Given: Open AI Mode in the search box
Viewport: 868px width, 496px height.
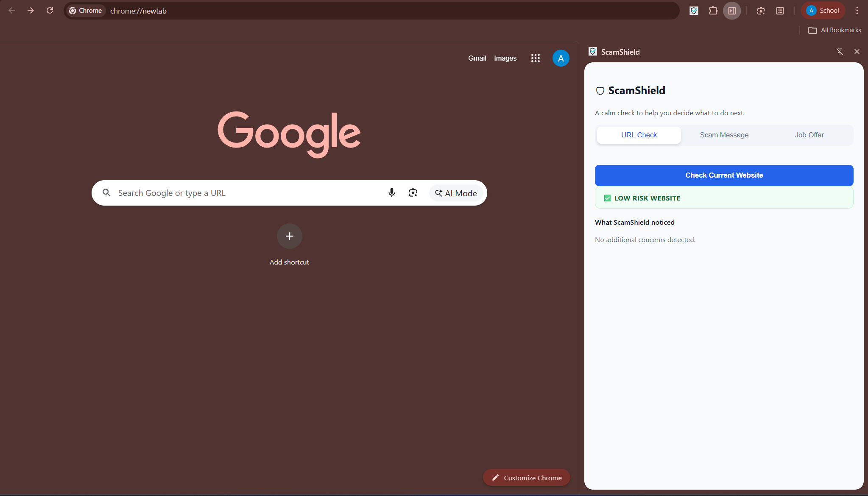Looking at the screenshot, I should pos(456,193).
